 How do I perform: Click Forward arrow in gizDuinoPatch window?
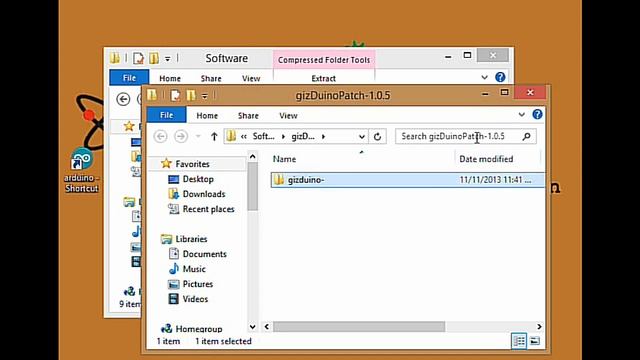181,136
